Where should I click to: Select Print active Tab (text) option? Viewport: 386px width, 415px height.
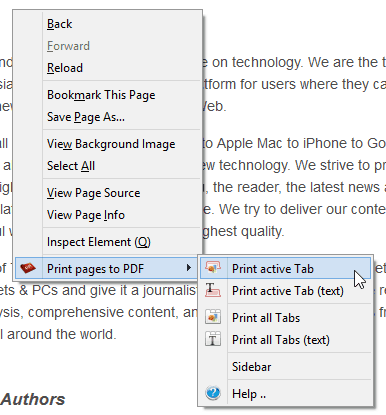point(286,291)
